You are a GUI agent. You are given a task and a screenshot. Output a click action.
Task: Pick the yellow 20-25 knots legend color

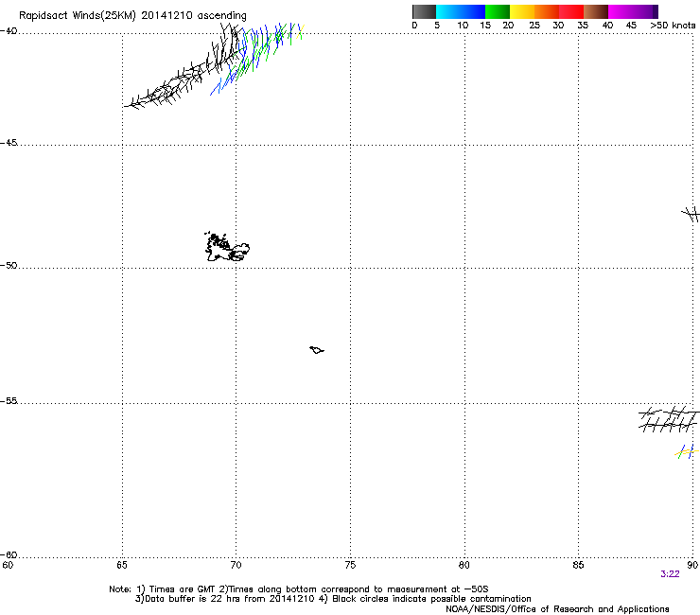[522, 11]
